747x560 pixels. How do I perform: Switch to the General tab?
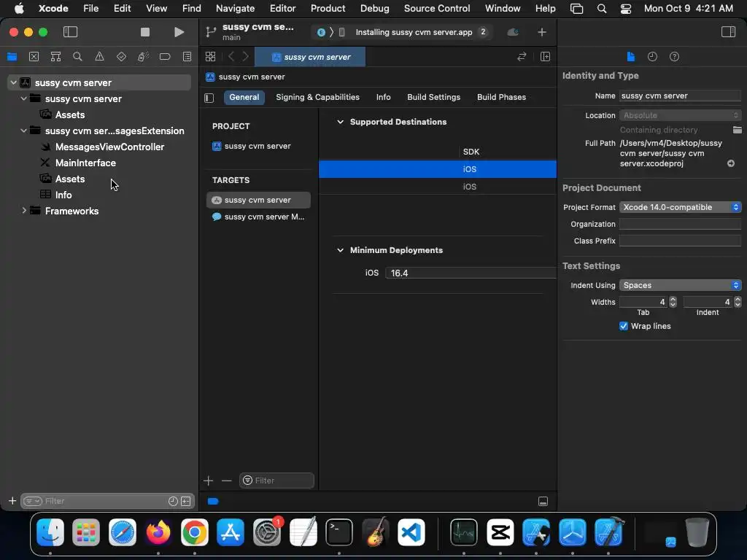pyautogui.click(x=244, y=97)
